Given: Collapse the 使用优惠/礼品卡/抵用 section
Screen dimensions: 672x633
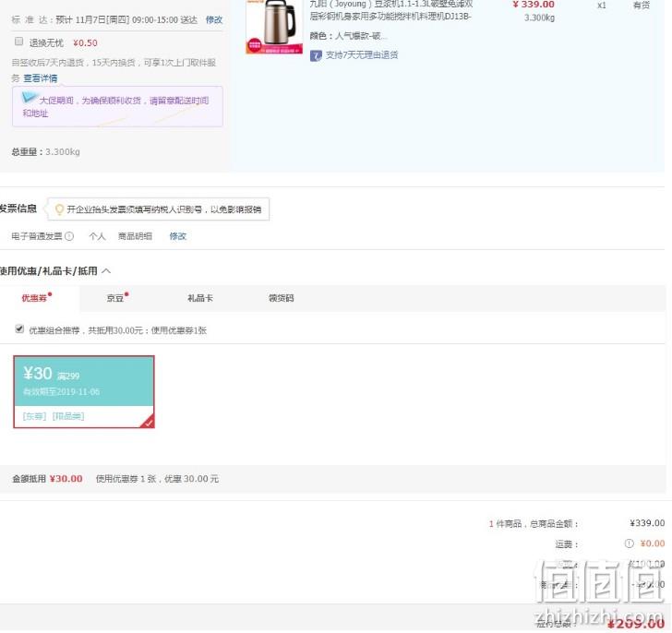Looking at the screenshot, I should tap(106, 270).
